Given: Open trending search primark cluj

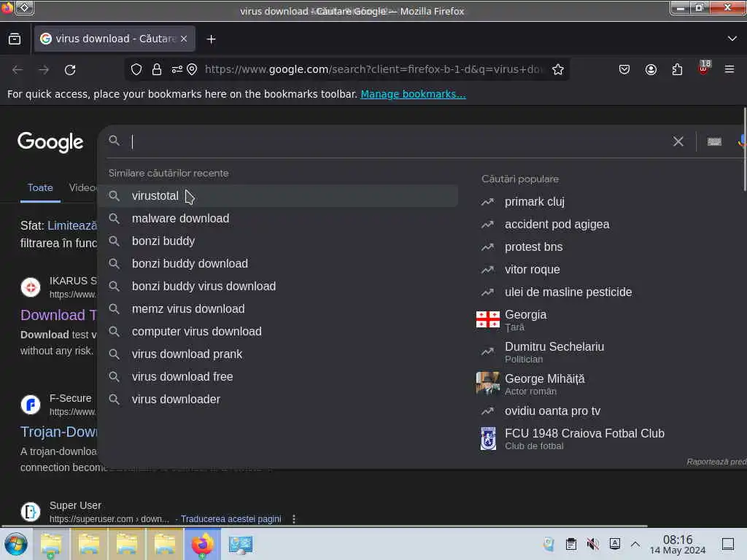Looking at the screenshot, I should (535, 202).
